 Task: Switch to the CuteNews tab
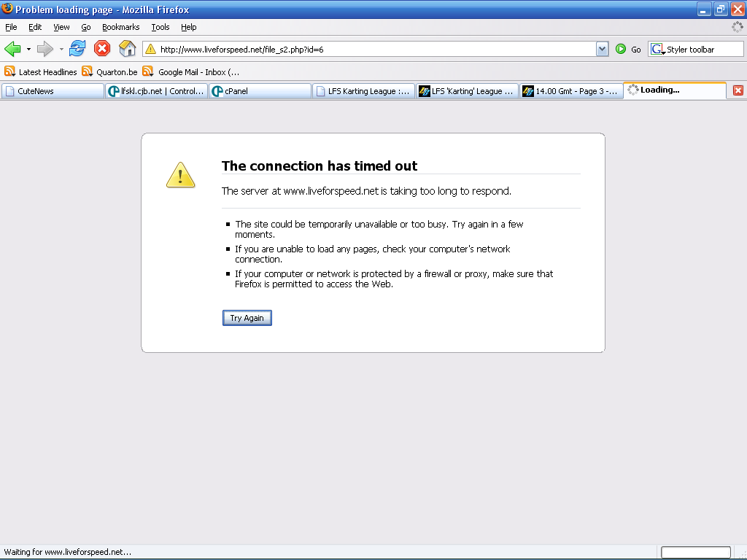tap(53, 91)
